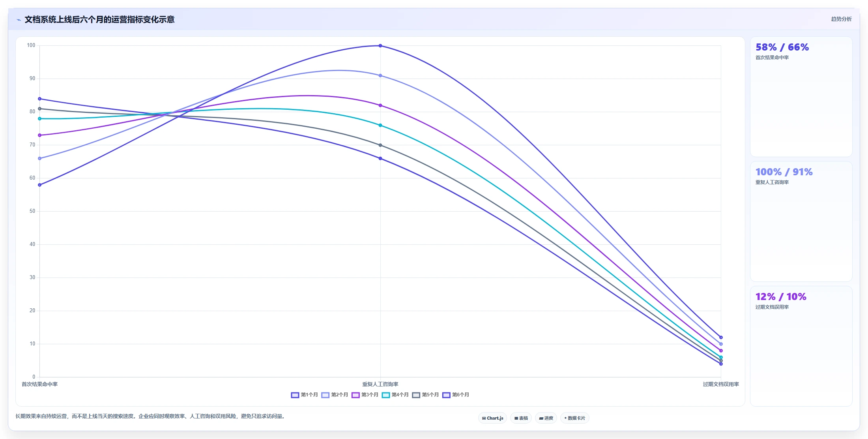This screenshot has width=868, height=439.
Task: Click the 表格 chip in footer
Action: (x=521, y=418)
